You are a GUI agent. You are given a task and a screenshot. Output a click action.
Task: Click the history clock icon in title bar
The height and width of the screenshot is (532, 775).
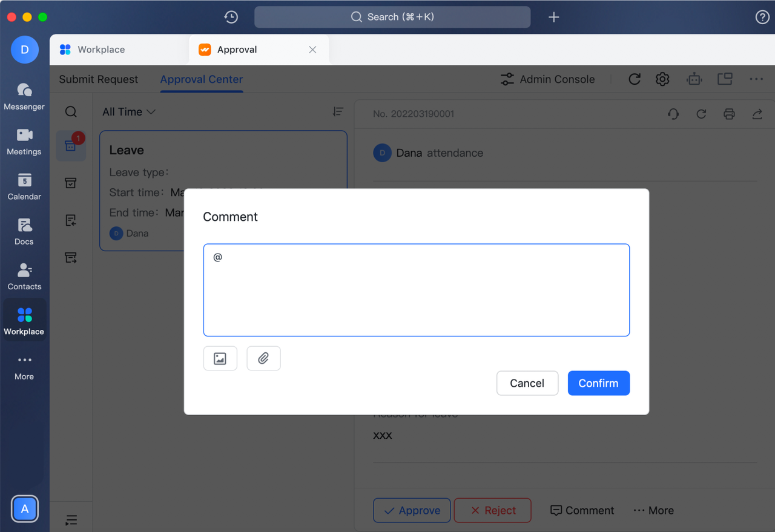pyautogui.click(x=231, y=17)
